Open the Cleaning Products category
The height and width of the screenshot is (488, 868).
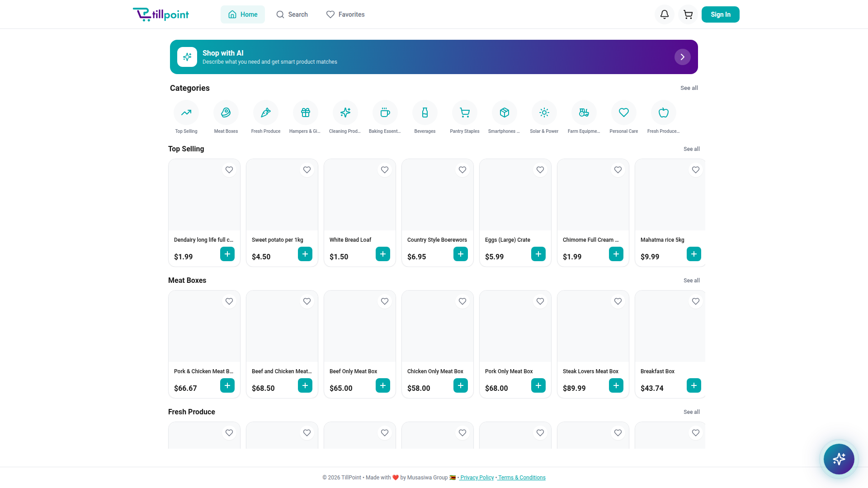pyautogui.click(x=345, y=113)
